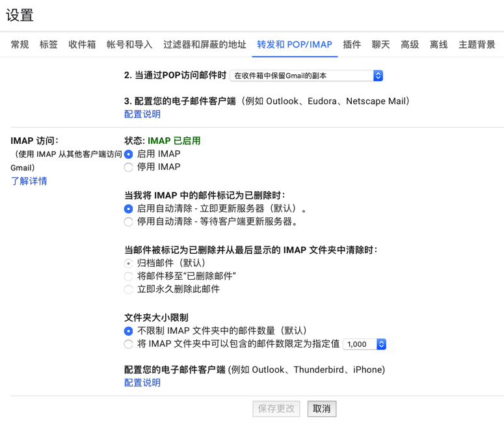Open the 高级 settings tab
The image size is (504, 423).
pyautogui.click(x=410, y=45)
